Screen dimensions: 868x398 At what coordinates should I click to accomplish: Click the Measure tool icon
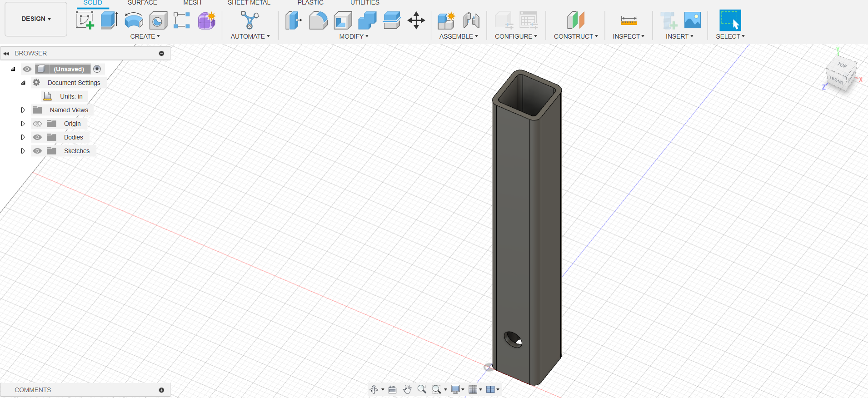click(629, 20)
